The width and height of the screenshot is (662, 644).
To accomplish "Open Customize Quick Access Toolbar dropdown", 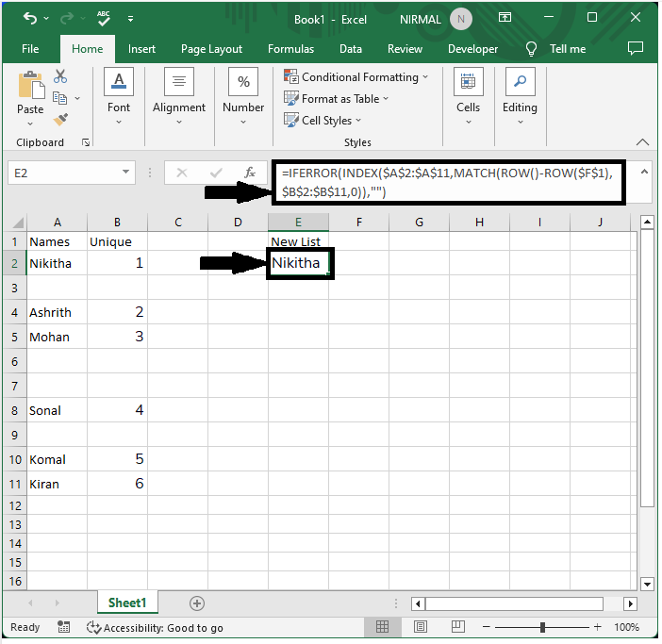I will (130, 19).
